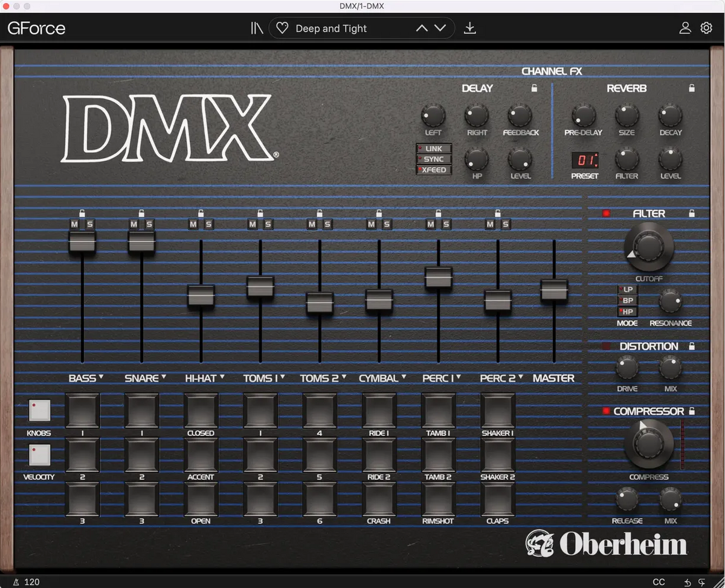
Task: Click the reverb PRESET number display
Action: [x=585, y=160]
